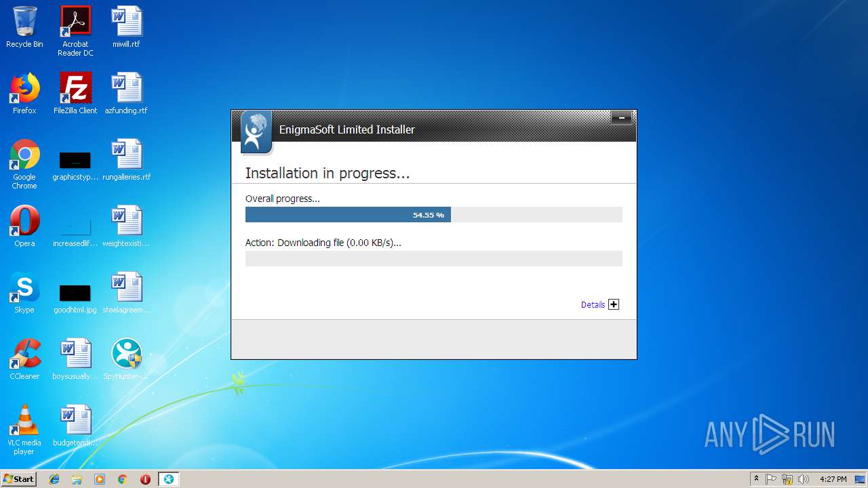
Task: Click Chrome icon in taskbar
Action: tap(122, 479)
